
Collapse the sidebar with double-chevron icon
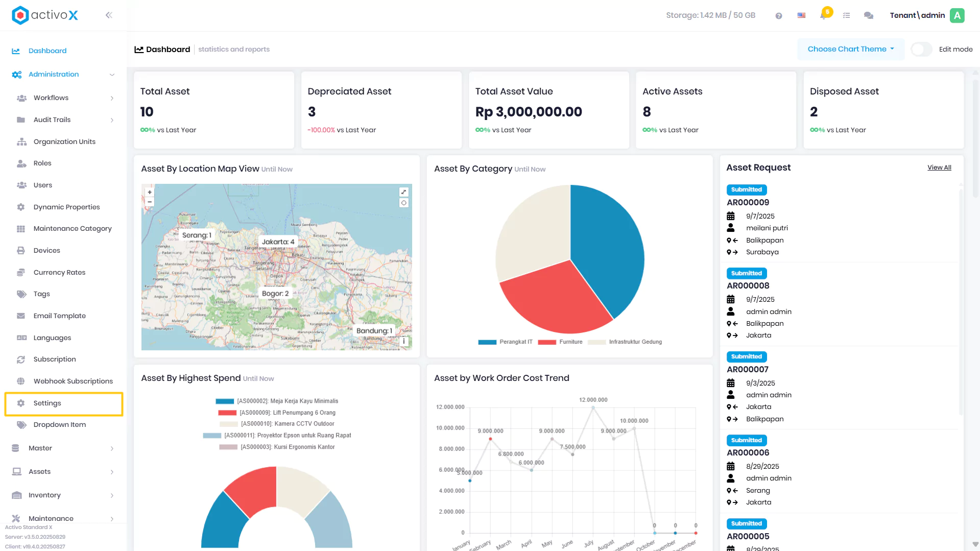click(x=109, y=15)
